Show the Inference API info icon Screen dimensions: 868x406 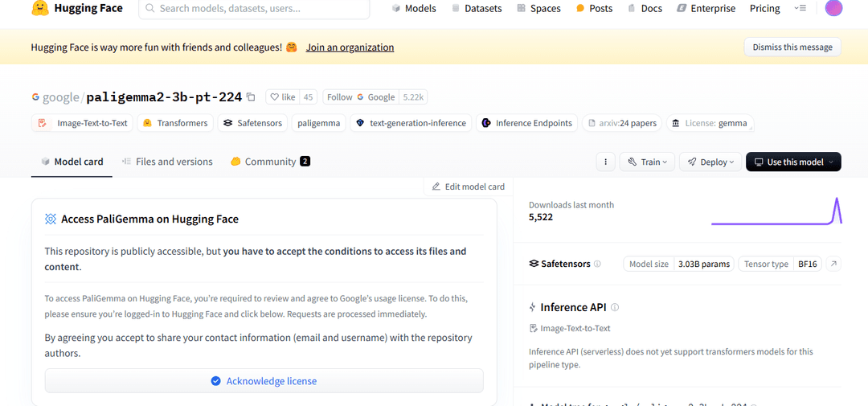pyautogui.click(x=615, y=307)
